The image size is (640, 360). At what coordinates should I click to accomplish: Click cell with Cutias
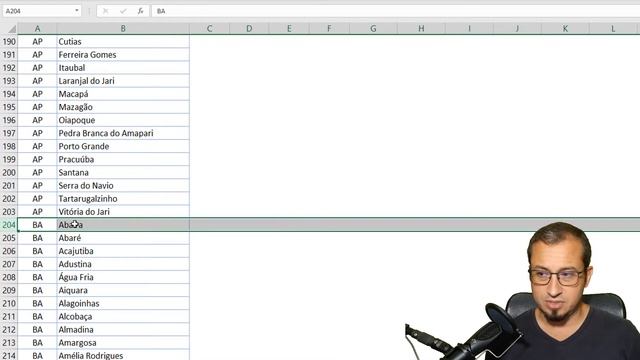[123, 42]
